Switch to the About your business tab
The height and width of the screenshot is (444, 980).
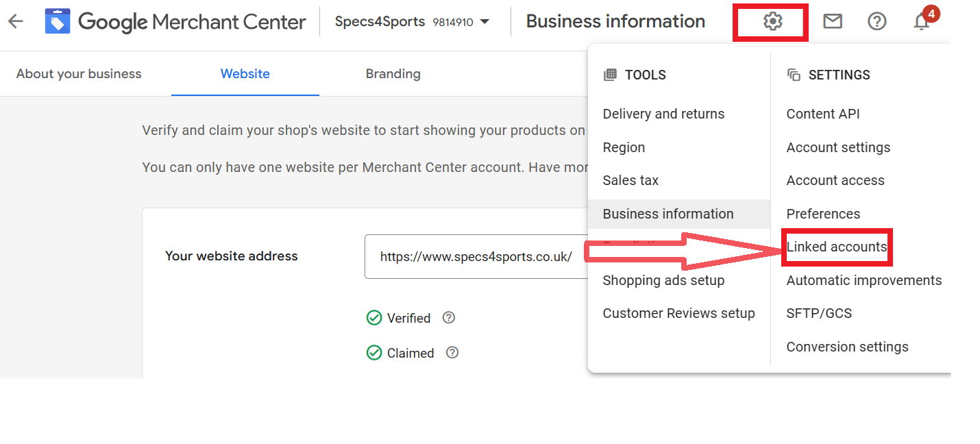78,73
